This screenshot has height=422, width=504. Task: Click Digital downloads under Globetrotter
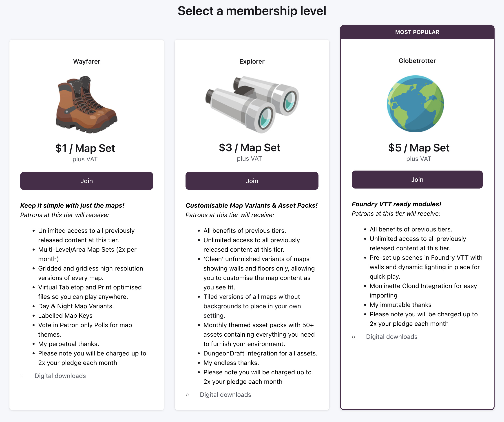click(391, 337)
